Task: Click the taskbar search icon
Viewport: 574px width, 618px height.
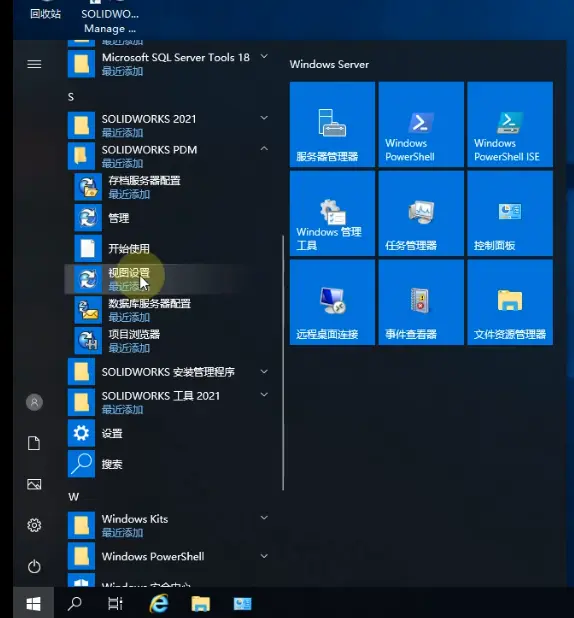Action: (x=75, y=603)
